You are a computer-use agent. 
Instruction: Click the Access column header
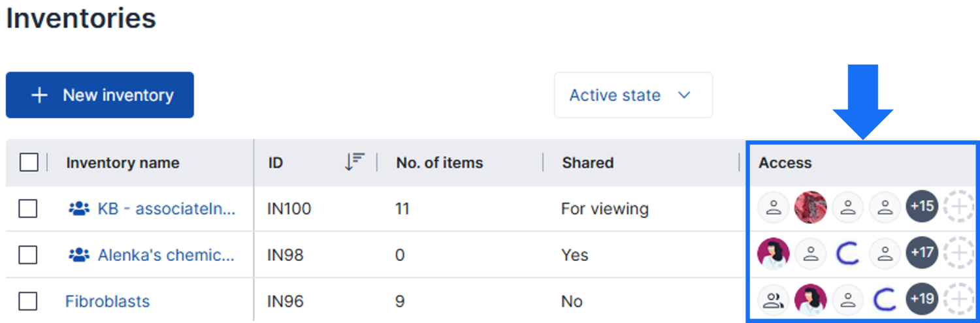(785, 163)
